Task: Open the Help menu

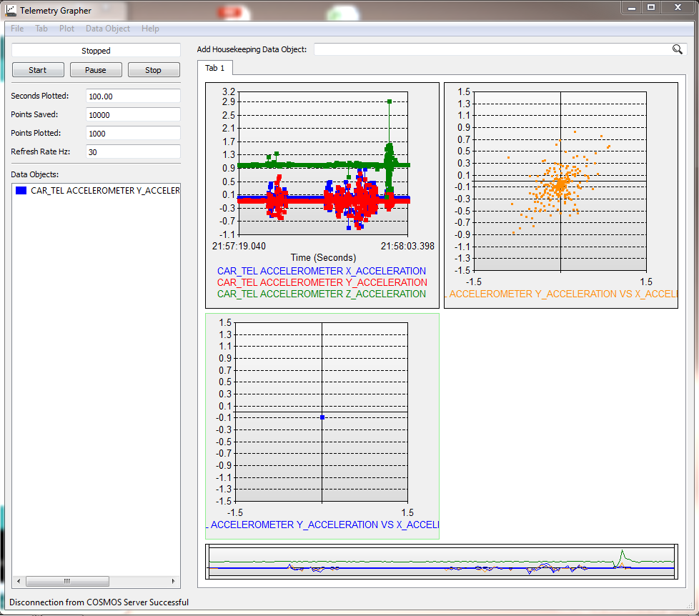Action: point(150,29)
